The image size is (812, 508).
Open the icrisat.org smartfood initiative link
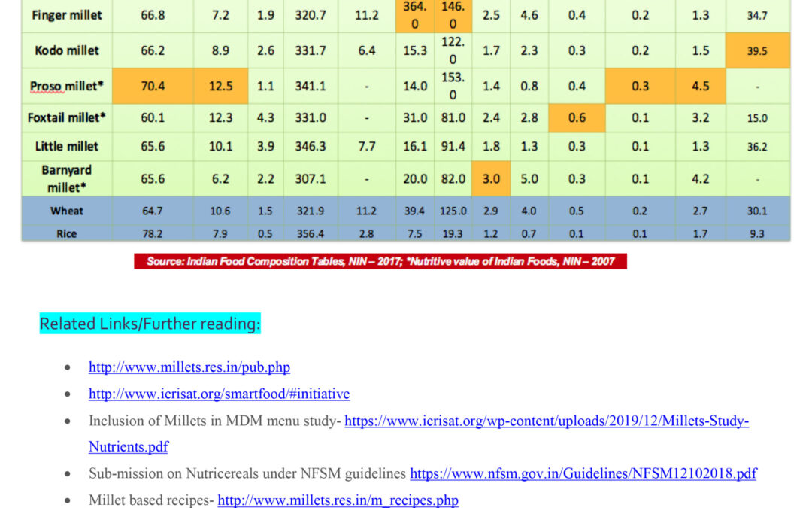[x=219, y=394]
